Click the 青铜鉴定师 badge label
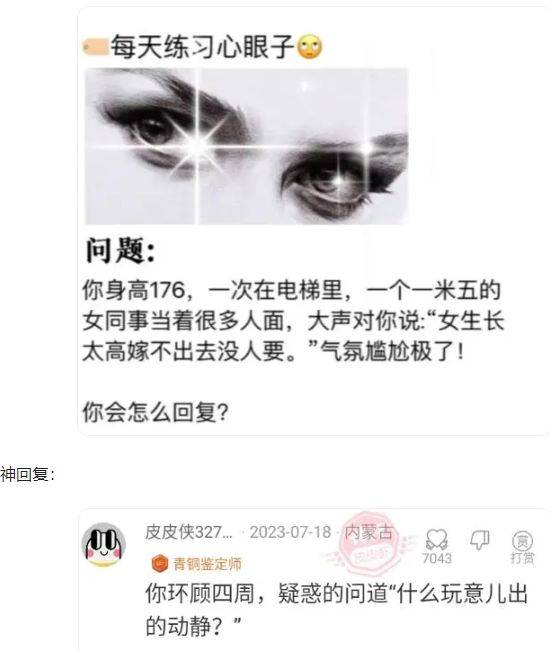Image resolution: width=551 pixels, height=653 pixels. 207,564
